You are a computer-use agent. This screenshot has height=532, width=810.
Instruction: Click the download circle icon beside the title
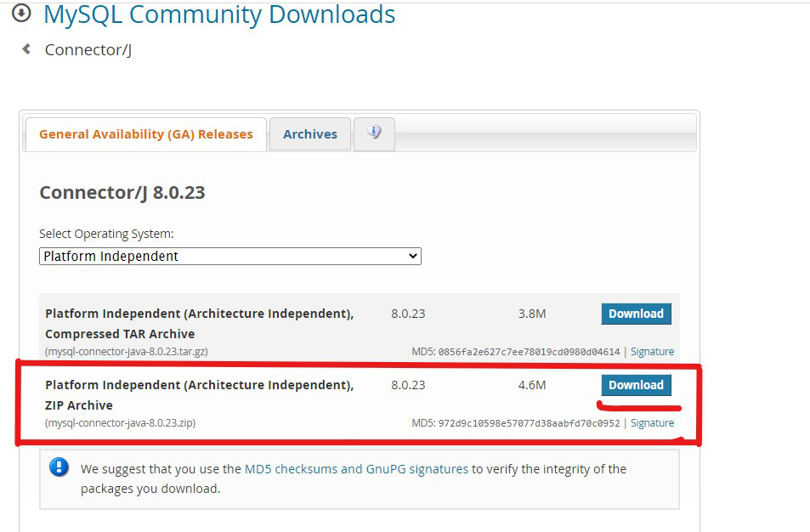coord(22,13)
